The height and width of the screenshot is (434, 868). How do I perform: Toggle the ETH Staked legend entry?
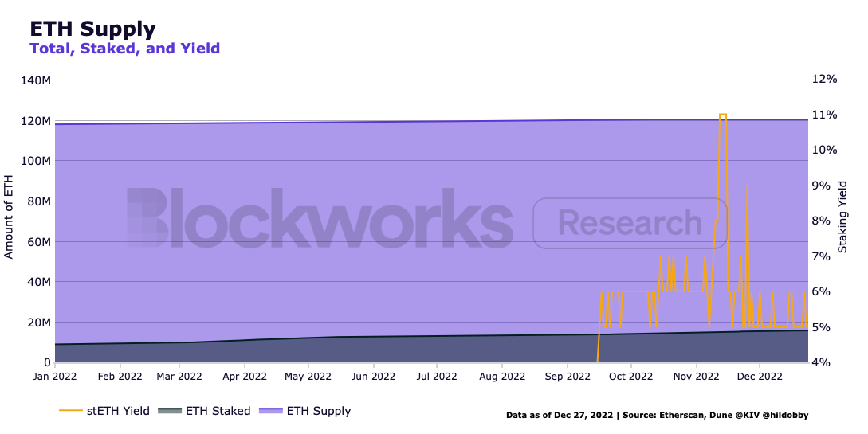pyautogui.click(x=218, y=411)
